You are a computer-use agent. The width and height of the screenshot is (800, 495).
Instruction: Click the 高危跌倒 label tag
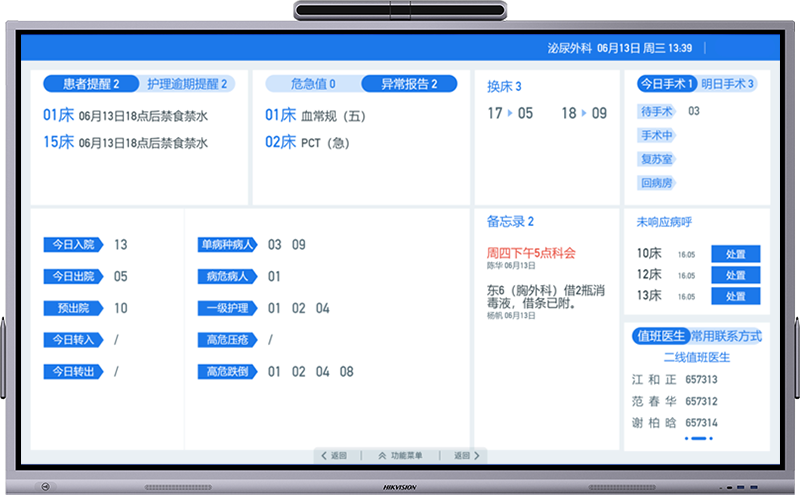(227, 372)
